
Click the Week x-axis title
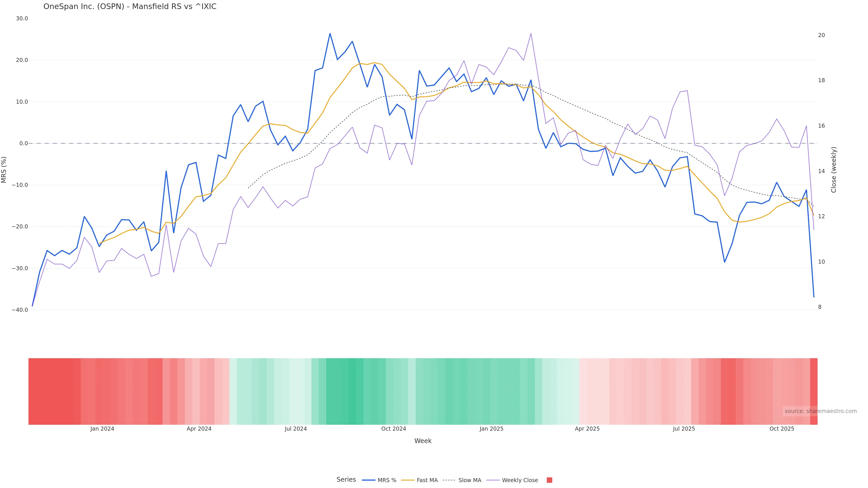click(423, 441)
